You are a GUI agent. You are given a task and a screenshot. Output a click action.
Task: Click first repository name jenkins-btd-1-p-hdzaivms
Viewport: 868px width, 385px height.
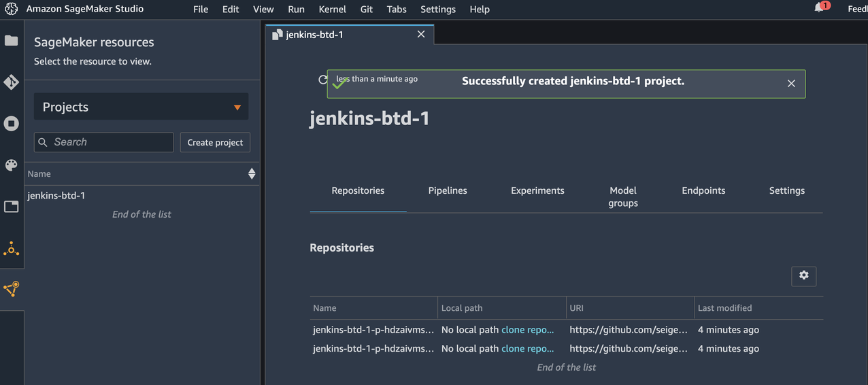pyautogui.click(x=373, y=329)
